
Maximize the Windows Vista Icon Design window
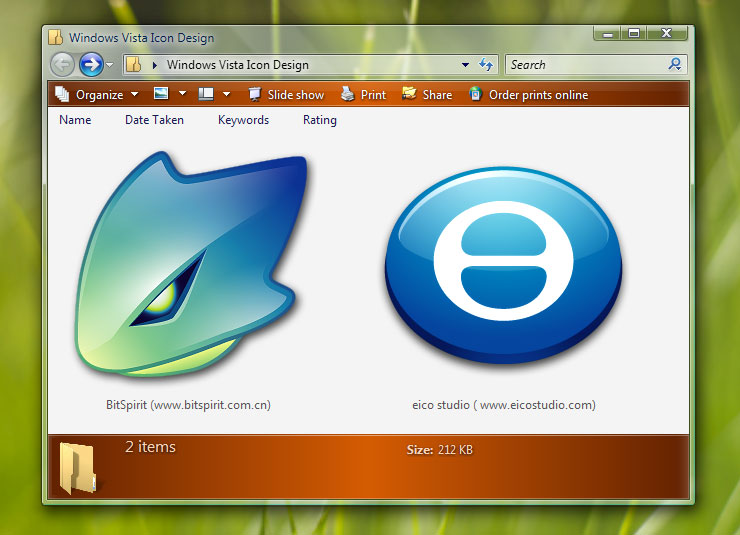point(634,33)
